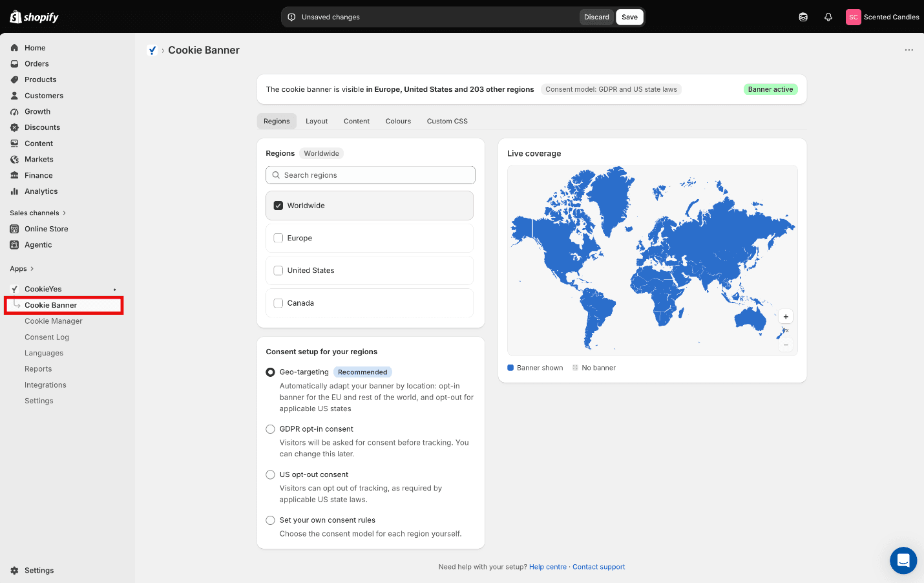Switch to the Content tab in banner settings
924x583 pixels.
pyautogui.click(x=357, y=121)
